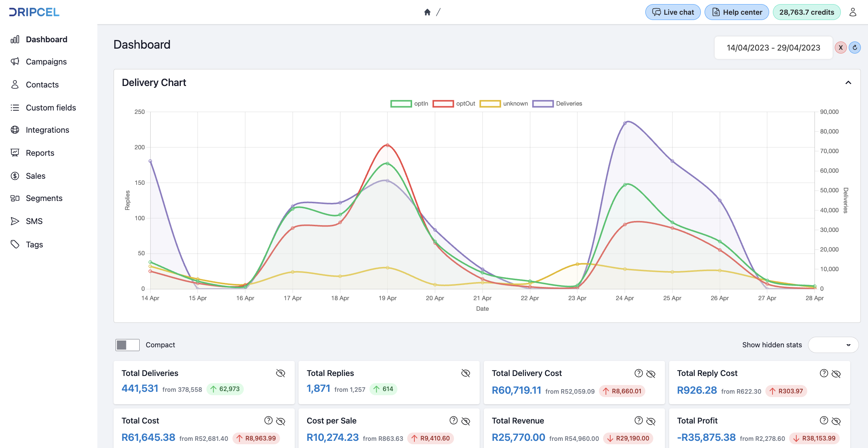Go to Campaigns in sidebar
This screenshot has width=868, height=448.
[x=46, y=62]
